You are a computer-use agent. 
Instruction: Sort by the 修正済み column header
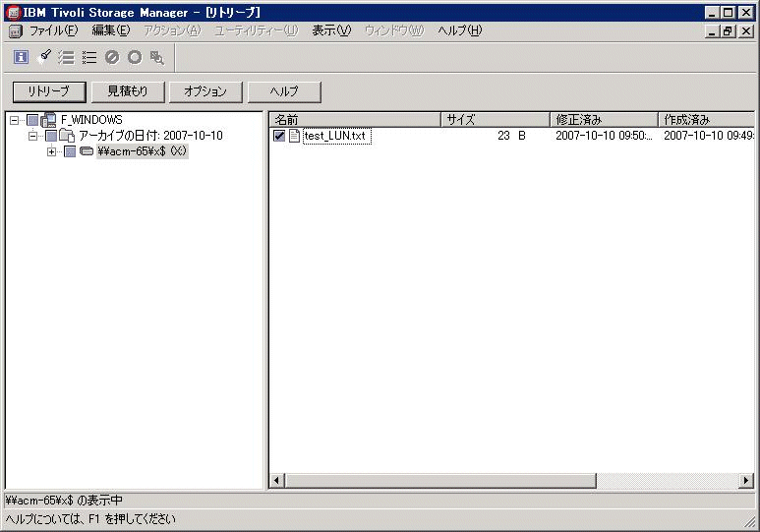(x=604, y=120)
